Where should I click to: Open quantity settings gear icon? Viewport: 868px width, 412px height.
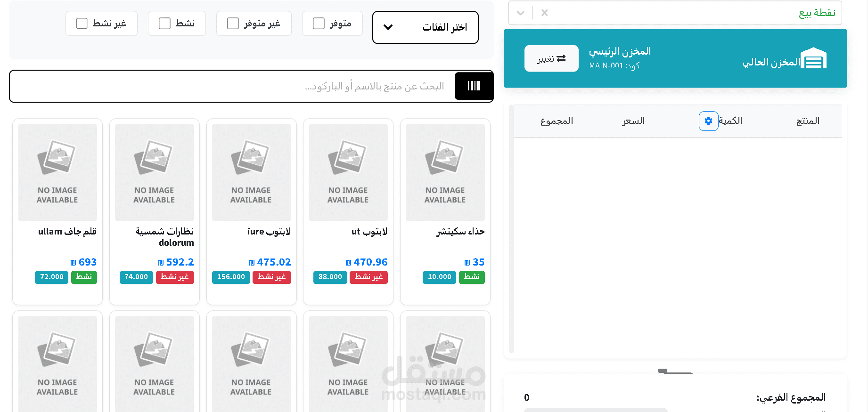[708, 121]
